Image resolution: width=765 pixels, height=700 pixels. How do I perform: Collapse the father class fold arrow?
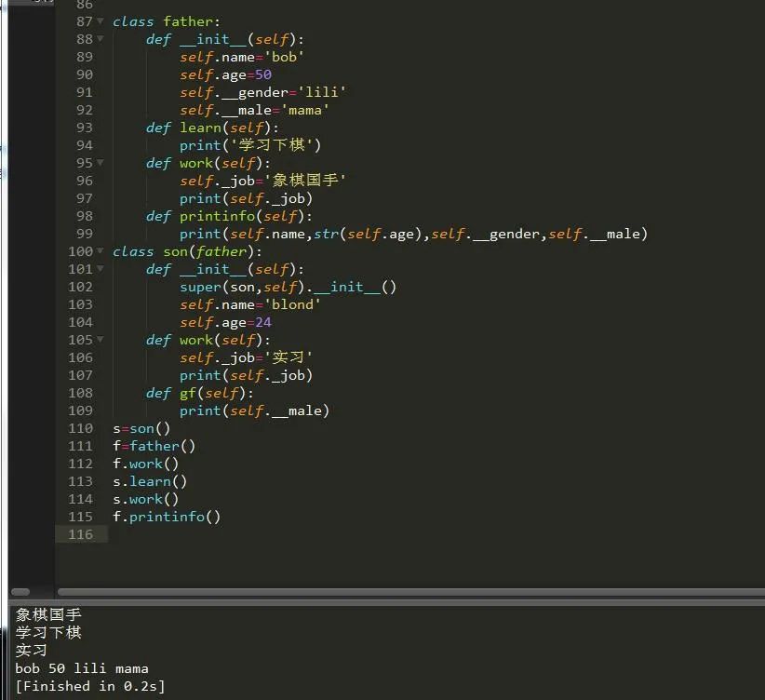click(101, 21)
